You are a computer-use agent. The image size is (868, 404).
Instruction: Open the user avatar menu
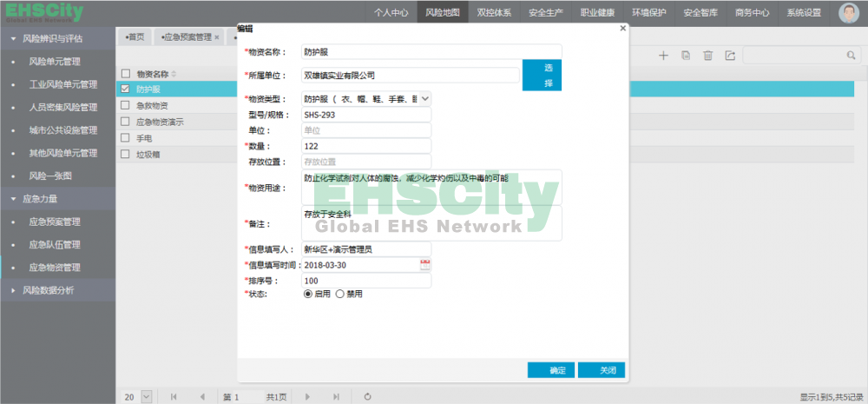pos(849,13)
